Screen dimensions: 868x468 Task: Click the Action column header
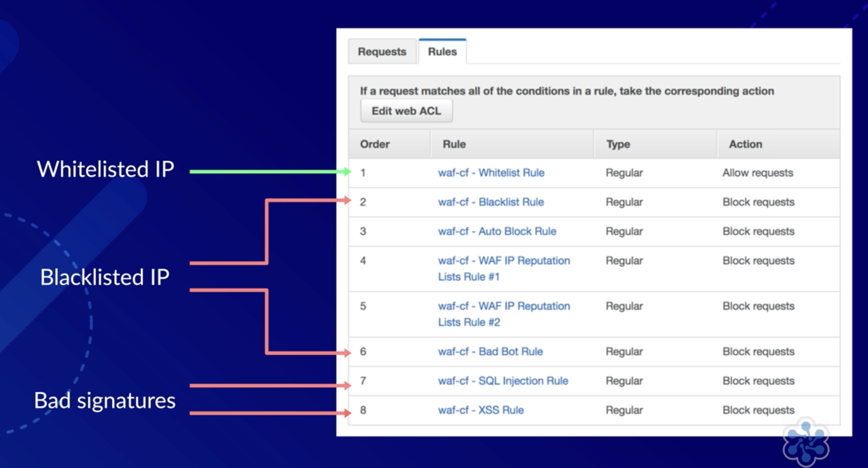pyautogui.click(x=745, y=144)
